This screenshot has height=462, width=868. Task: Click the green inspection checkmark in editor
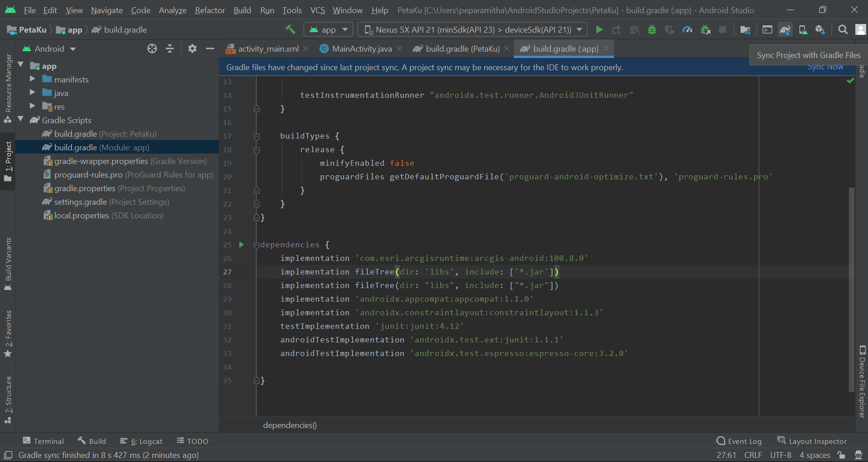pyautogui.click(x=850, y=81)
